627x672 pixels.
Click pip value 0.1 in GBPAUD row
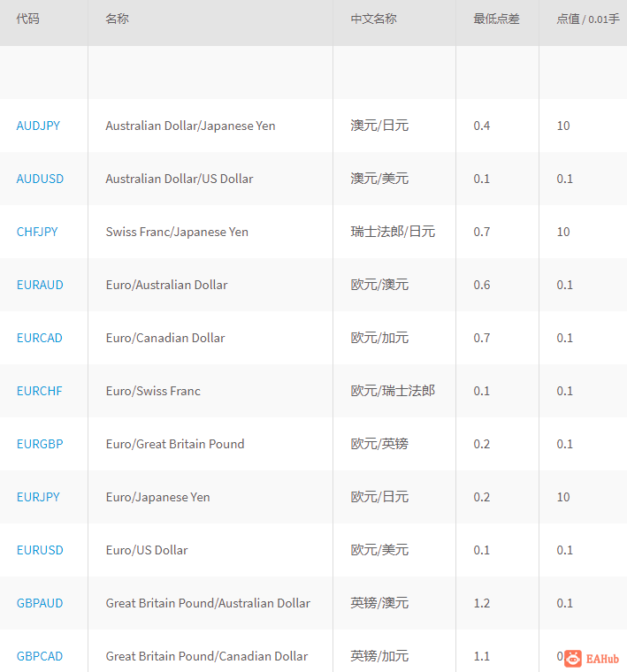[x=564, y=603]
